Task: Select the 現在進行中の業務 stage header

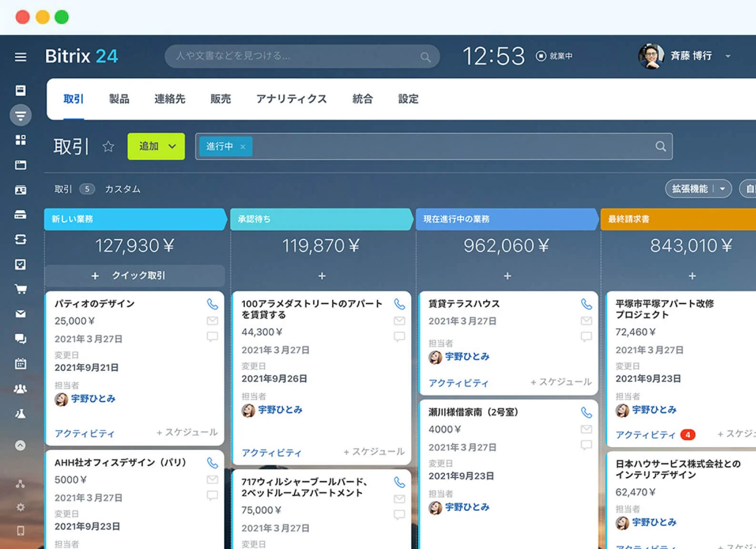Action: tap(507, 219)
